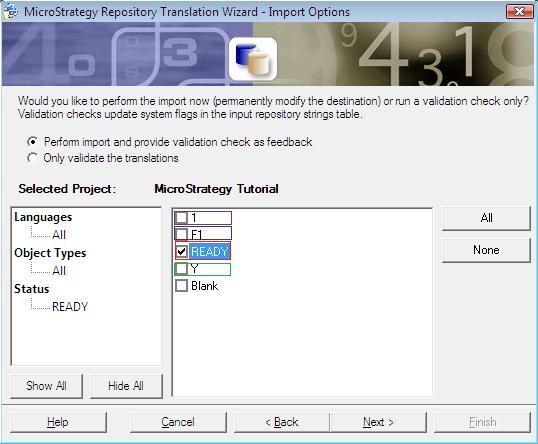Open Help for the wizard
The height and width of the screenshot is (444, 538).
pyautogui.click(x=58, y=422)
